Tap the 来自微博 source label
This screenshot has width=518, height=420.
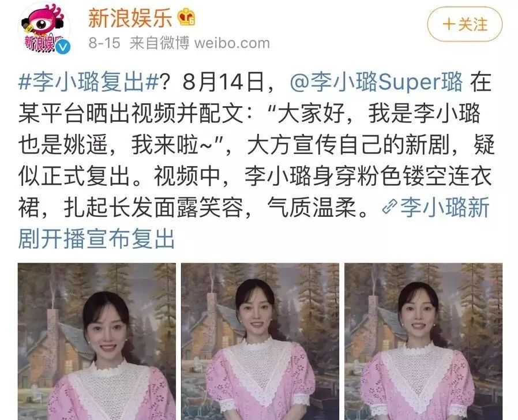(x=160, y=43)
